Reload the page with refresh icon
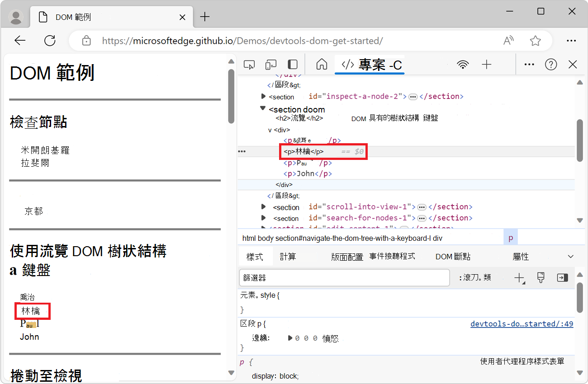This screenshot has width=588, height=384. point(50,41)
